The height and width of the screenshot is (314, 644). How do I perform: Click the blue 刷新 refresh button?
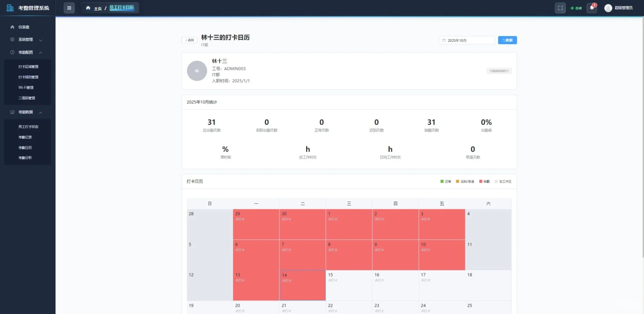tap(507, 40)
